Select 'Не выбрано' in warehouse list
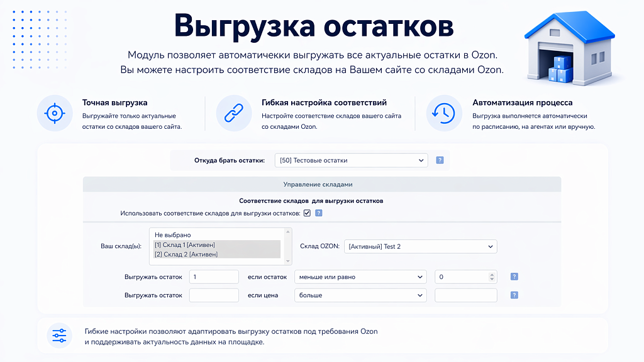This screenshot has width=644, height=362. pos(217,235)
